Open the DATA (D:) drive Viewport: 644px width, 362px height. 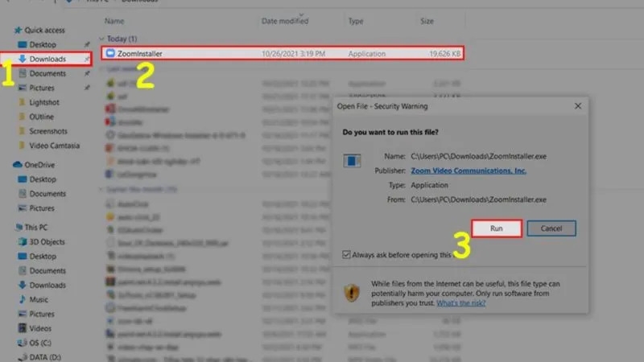click(x=45, y=357)
